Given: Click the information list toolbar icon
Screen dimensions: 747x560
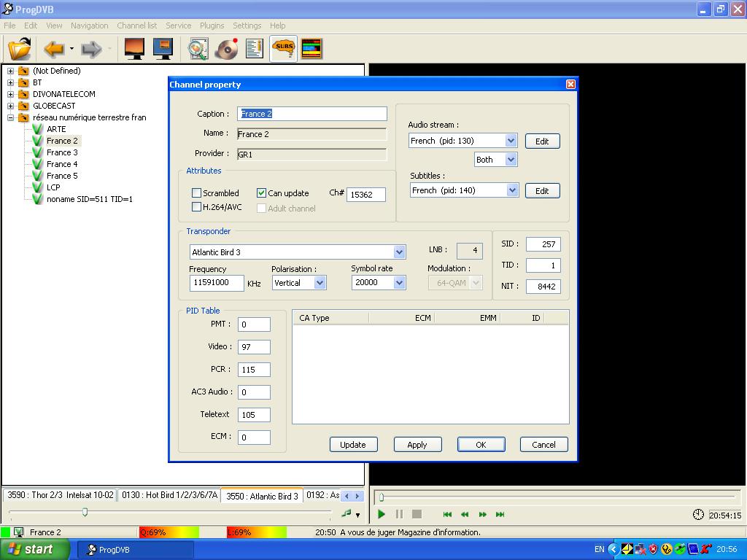Looking at the screenshot, I should point(255,49).
